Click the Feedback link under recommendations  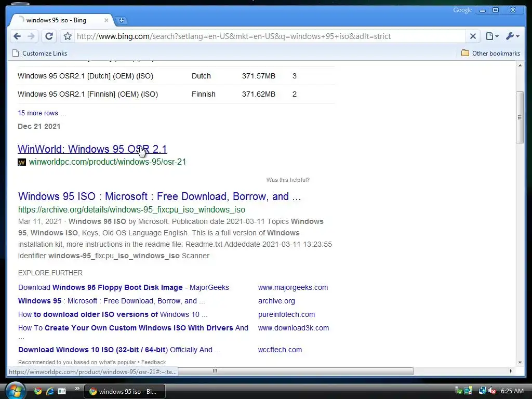coord(153,362)
